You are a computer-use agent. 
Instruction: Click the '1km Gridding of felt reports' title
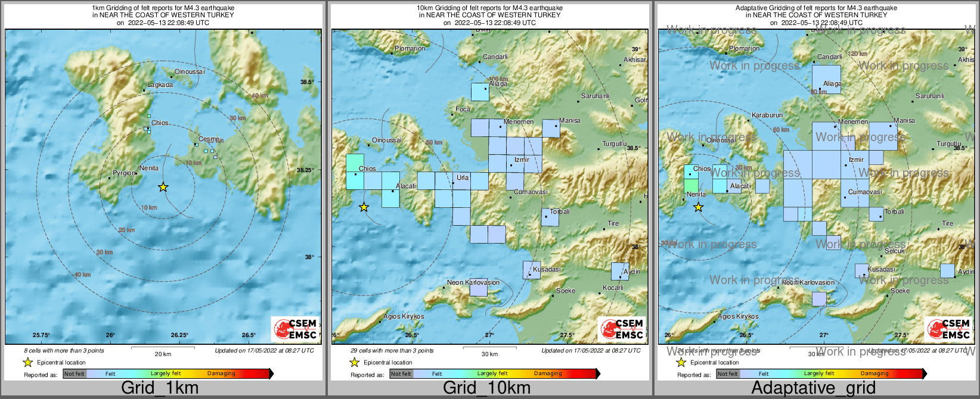pyautogui.click(x=163, y=8)
